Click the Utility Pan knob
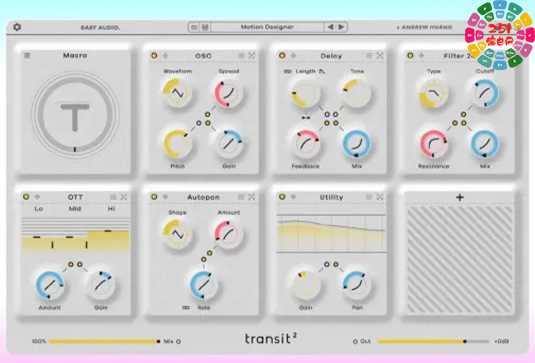 (x=356, y=285)
